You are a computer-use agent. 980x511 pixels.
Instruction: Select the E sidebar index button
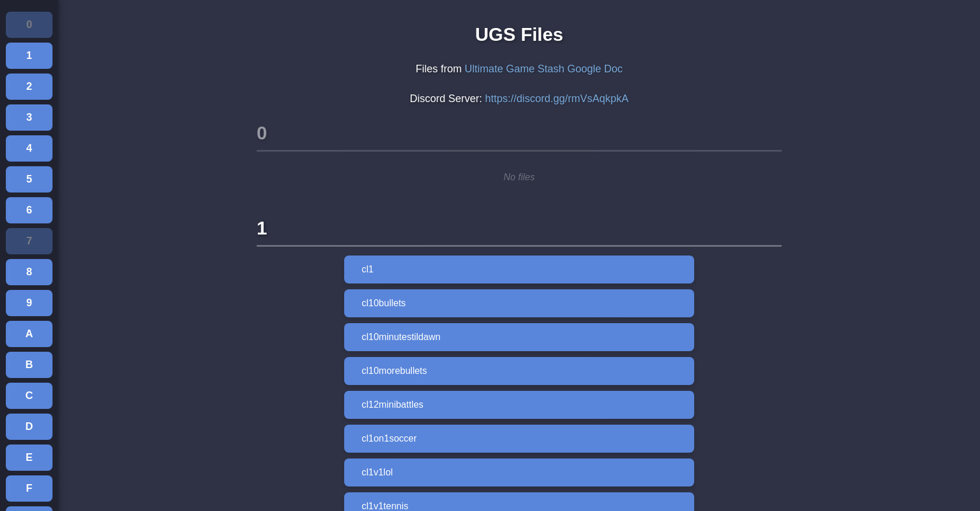pyautogui.click(x=29, y=457)
